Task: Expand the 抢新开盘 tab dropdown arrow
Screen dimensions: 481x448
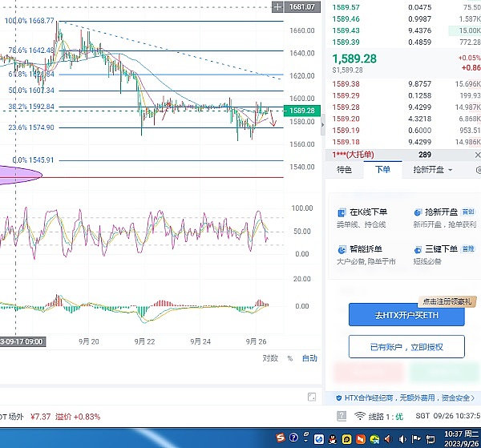Action: click(450, 170)
